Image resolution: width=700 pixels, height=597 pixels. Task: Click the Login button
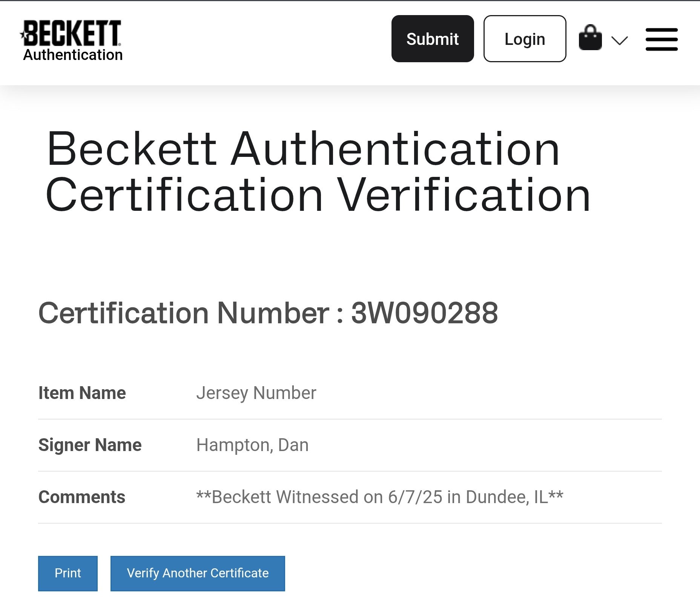[x=525, y=39]
